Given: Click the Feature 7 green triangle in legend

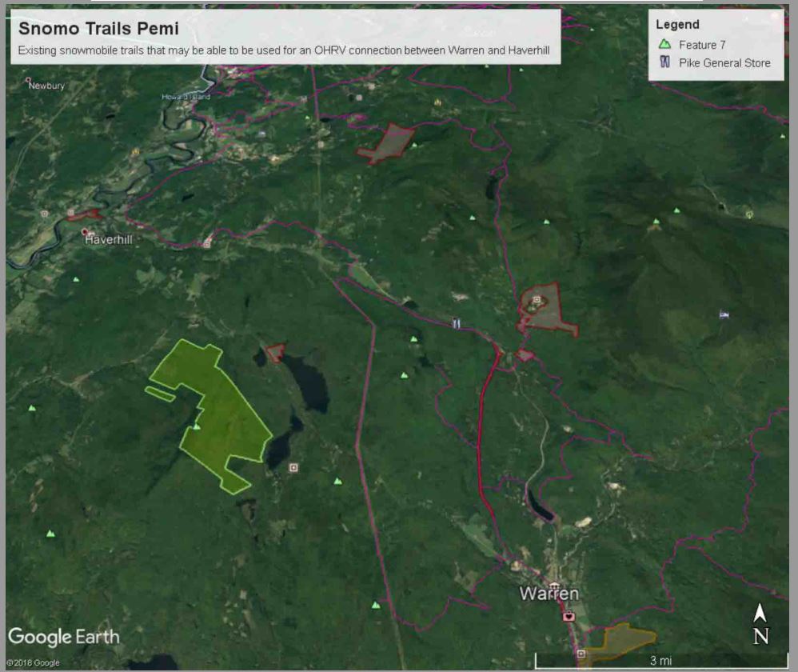Looking at the screenshot, I should [x=664, y=45].
